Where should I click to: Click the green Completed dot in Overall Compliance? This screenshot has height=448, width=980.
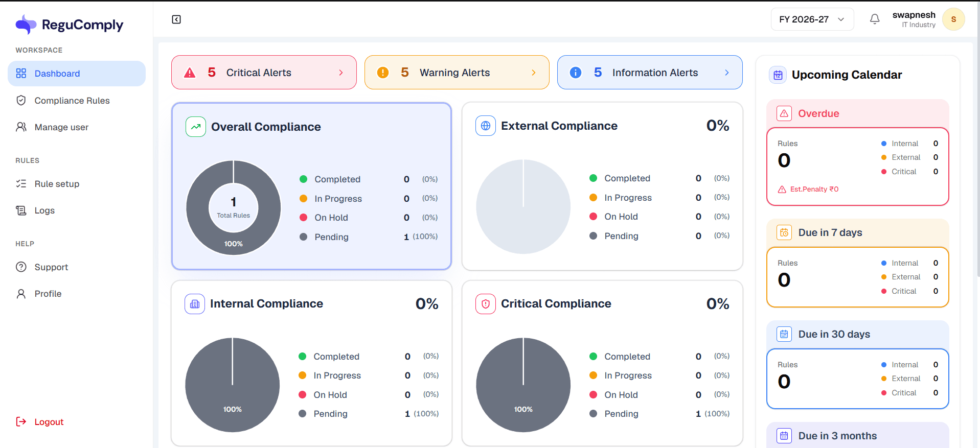tap(303, 179)
